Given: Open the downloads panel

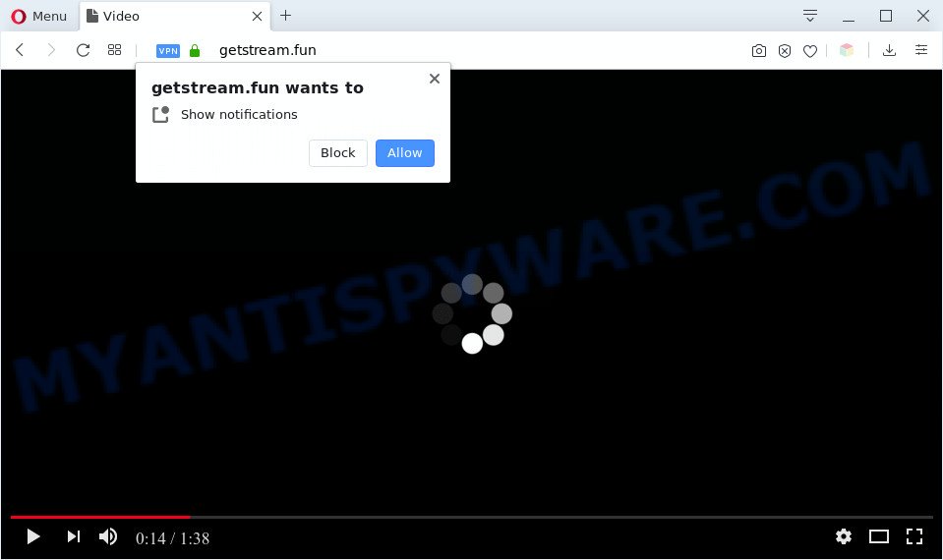Looking at the screenshot, I should coord(889,50).
